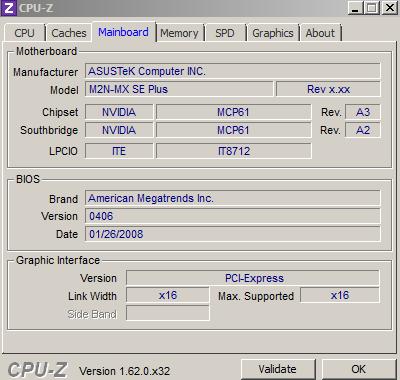
Task: Open the Memory tab
Action: 180,33
